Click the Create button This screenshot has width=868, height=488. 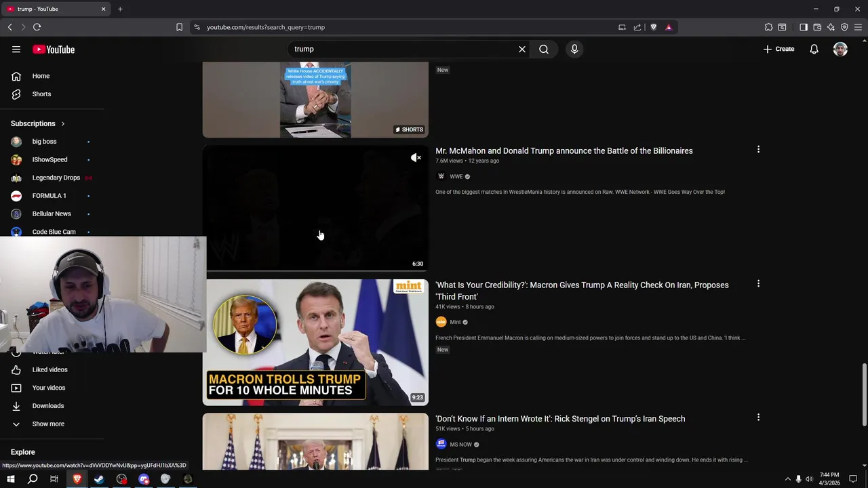pyautogui.click(x=778, y=49)
